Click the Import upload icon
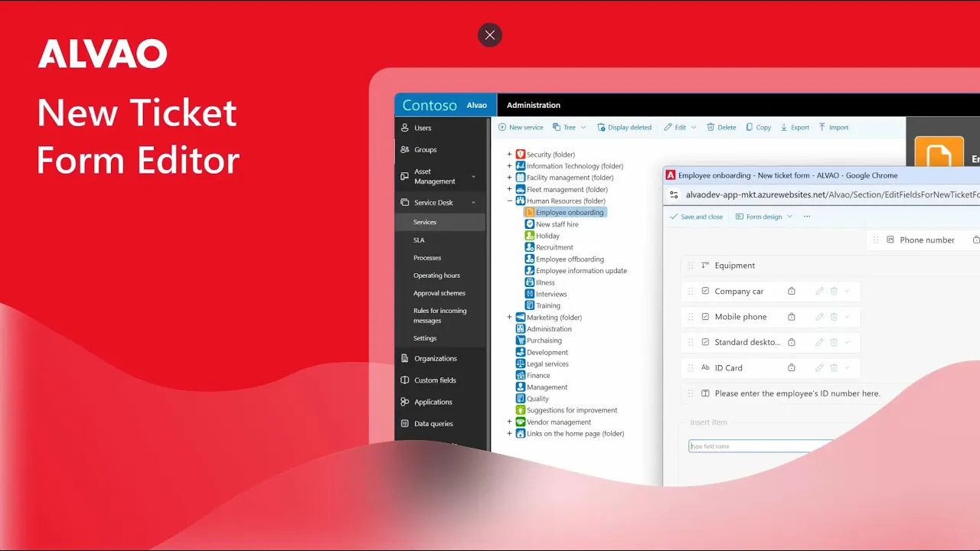 [822, 128]
